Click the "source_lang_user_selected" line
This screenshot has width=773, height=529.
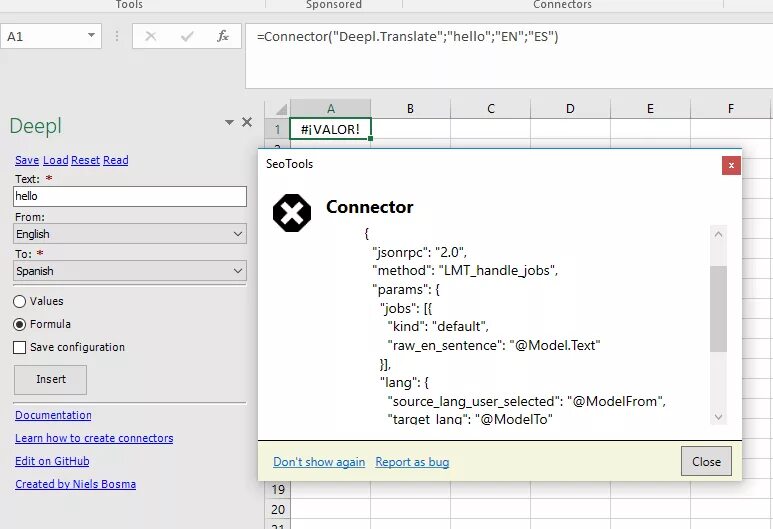point(526,401)
